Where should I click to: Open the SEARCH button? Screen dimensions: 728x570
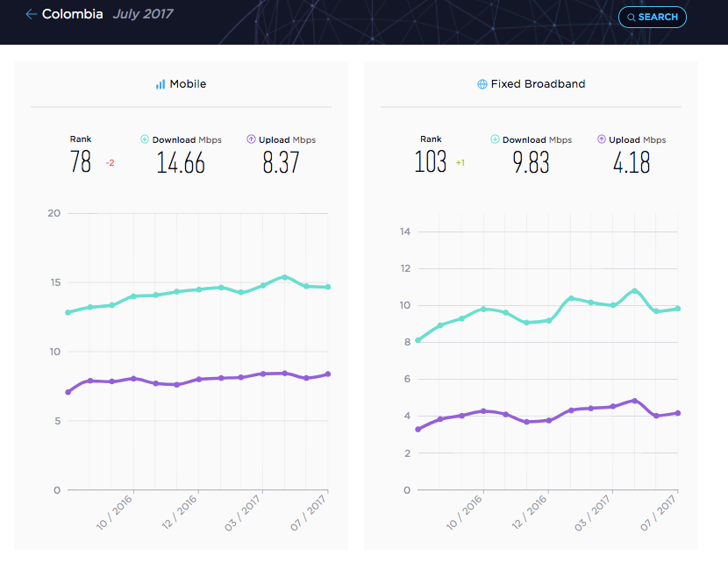coord(653,18)
